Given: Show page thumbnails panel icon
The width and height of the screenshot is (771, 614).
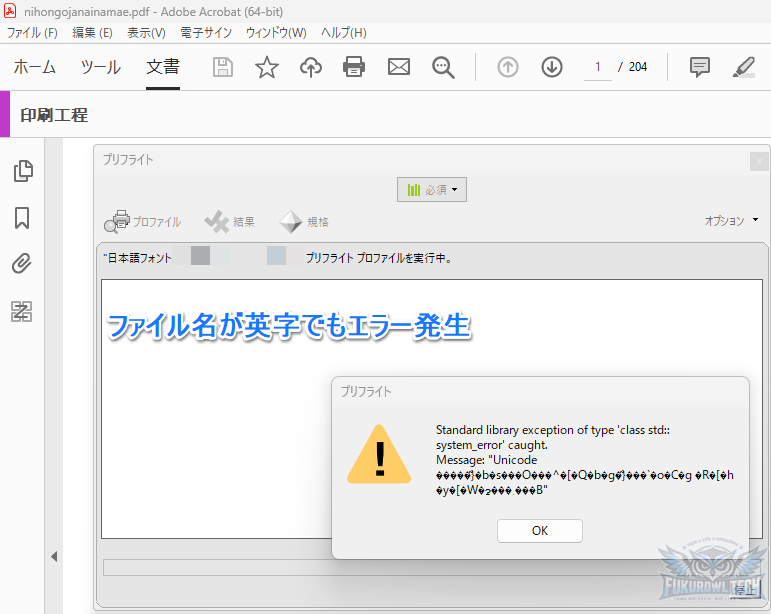Looking at the screenshot, I should [23, 171].
